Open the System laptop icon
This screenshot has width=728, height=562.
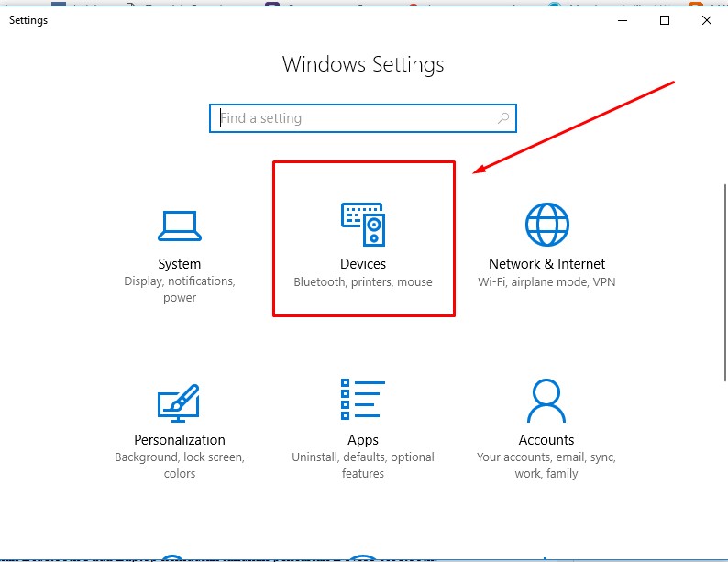point(179,226)
